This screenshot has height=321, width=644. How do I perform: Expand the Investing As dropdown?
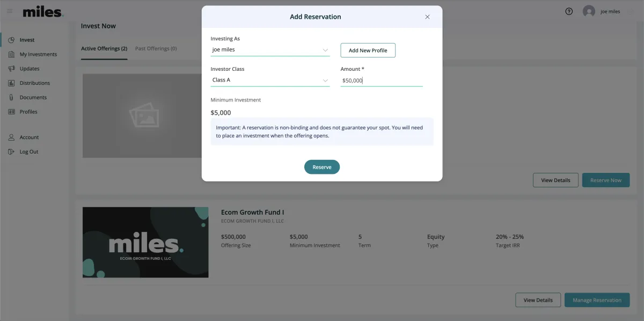(270, 50)
